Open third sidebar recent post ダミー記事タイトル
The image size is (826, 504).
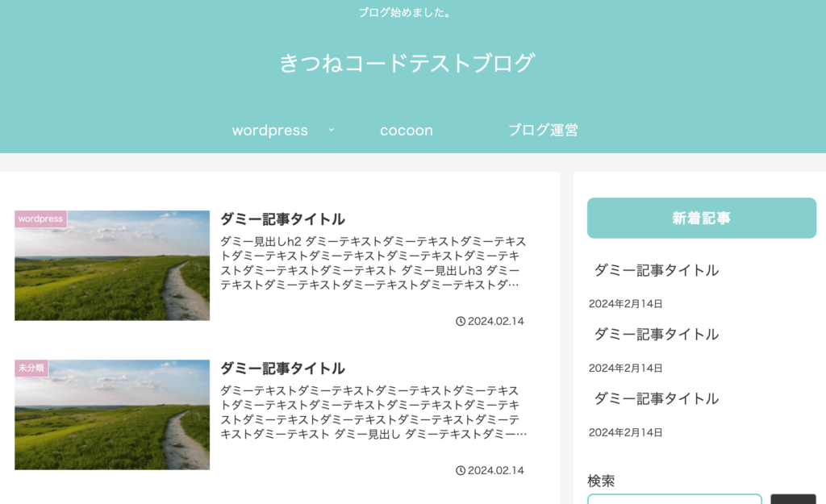(x=657, y=398)
